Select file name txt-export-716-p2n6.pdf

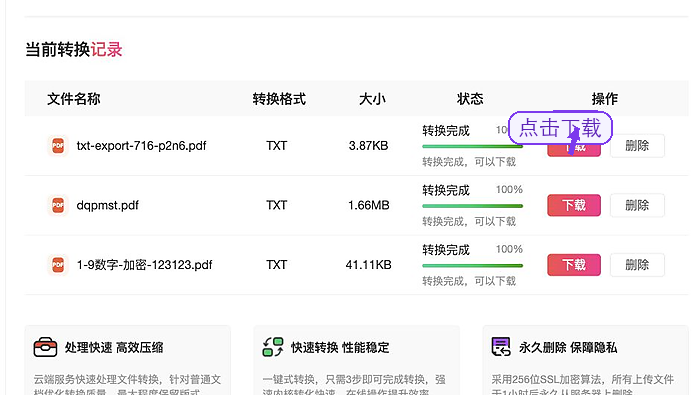click(x=142, y=146)
